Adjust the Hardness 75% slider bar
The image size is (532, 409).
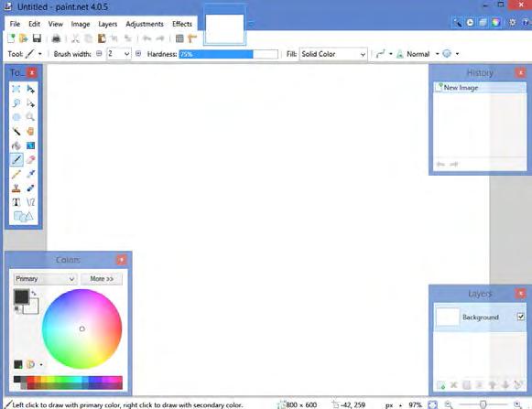click(228, 54)
